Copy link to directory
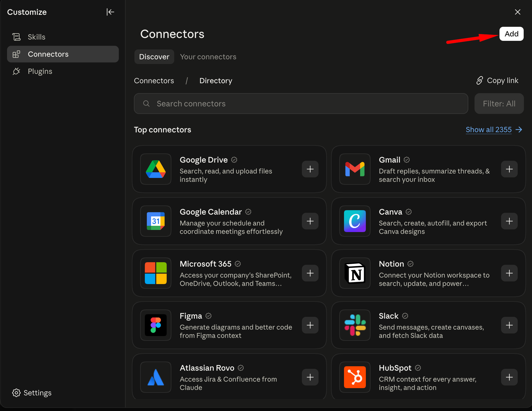Screen dimensions: 532x411 [x=497, y=81]
